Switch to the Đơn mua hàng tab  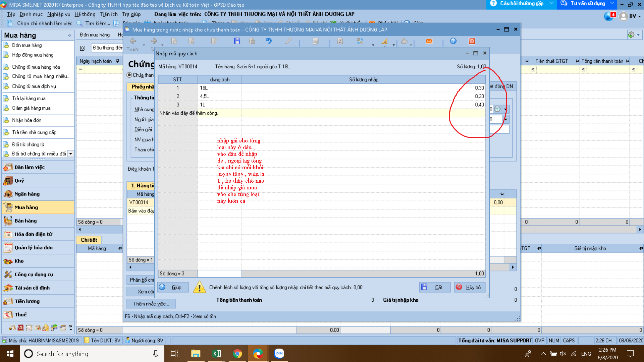pyautogui.click(x=95, y=35)
